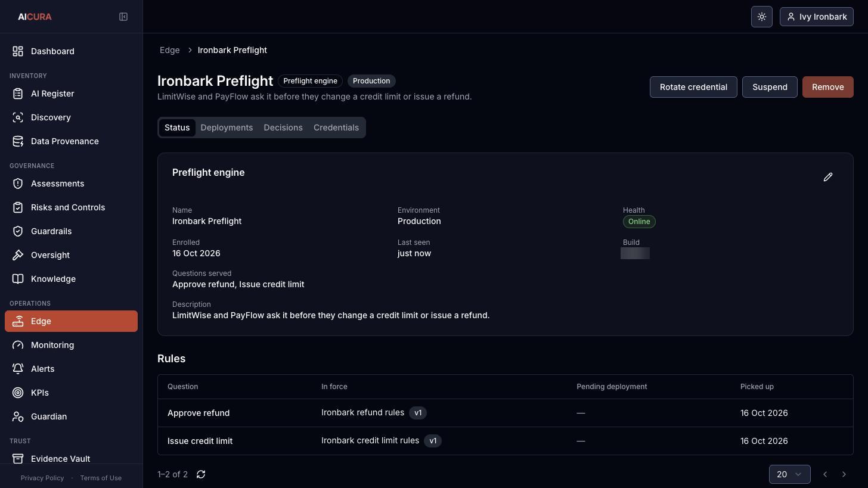
Task: Open Dashboard in the sidebar
Action: coord(71,51)
